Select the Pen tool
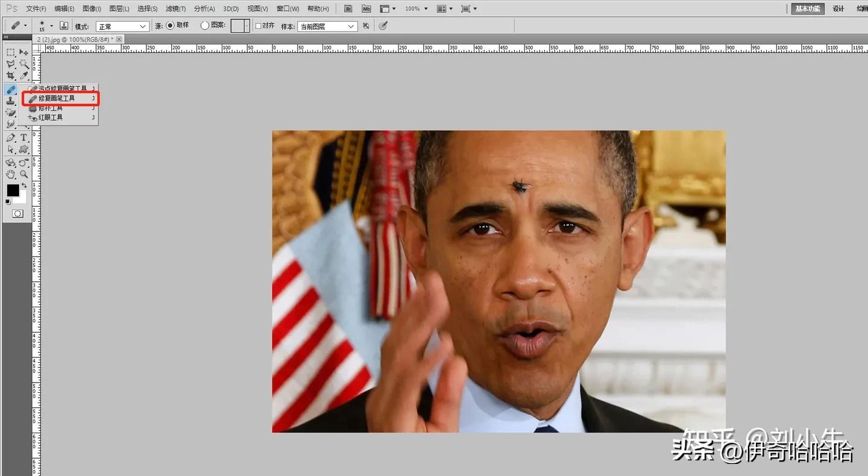868x476 pixels. tap(11, 136)
